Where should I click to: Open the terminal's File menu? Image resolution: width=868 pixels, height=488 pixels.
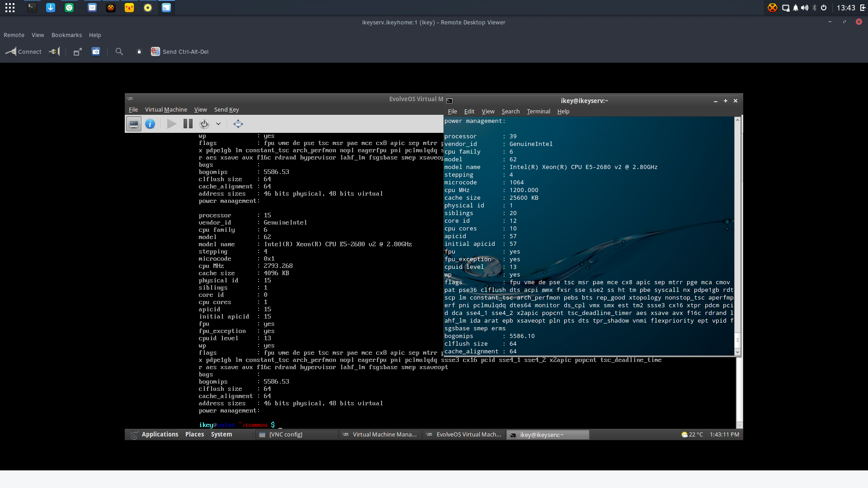pos(453,112)
